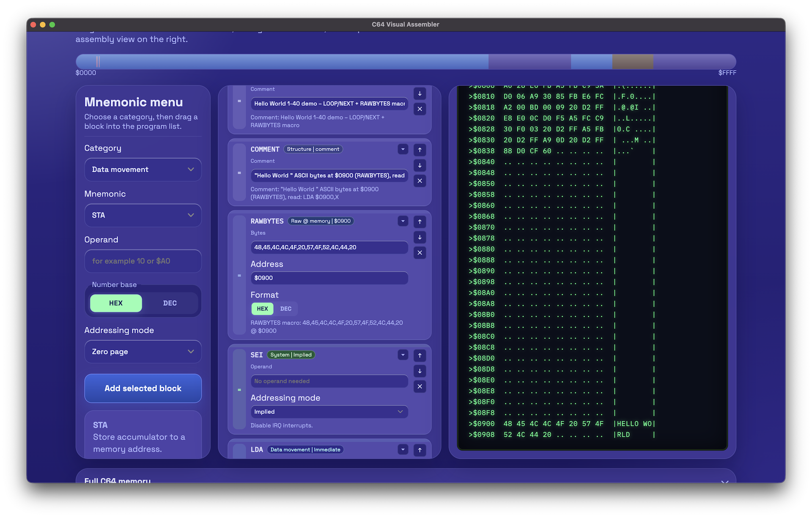Set number base to DEC
The image size is (812, 518).
170,303
